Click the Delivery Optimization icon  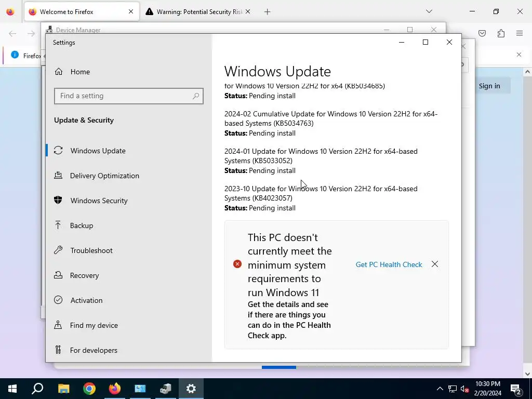(58, 175)
